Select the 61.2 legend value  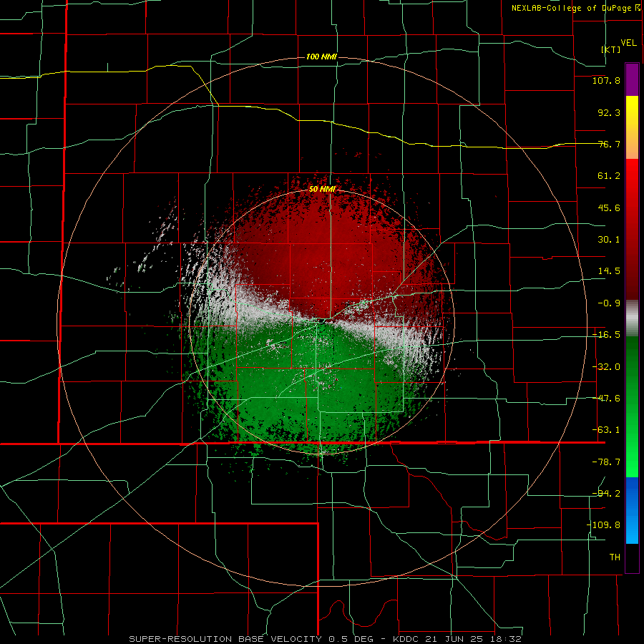coord(609,176)
